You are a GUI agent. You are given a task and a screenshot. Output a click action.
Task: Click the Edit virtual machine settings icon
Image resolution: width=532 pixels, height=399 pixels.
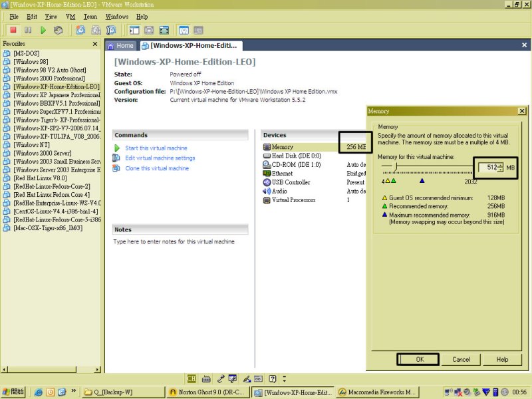point(116,158)
